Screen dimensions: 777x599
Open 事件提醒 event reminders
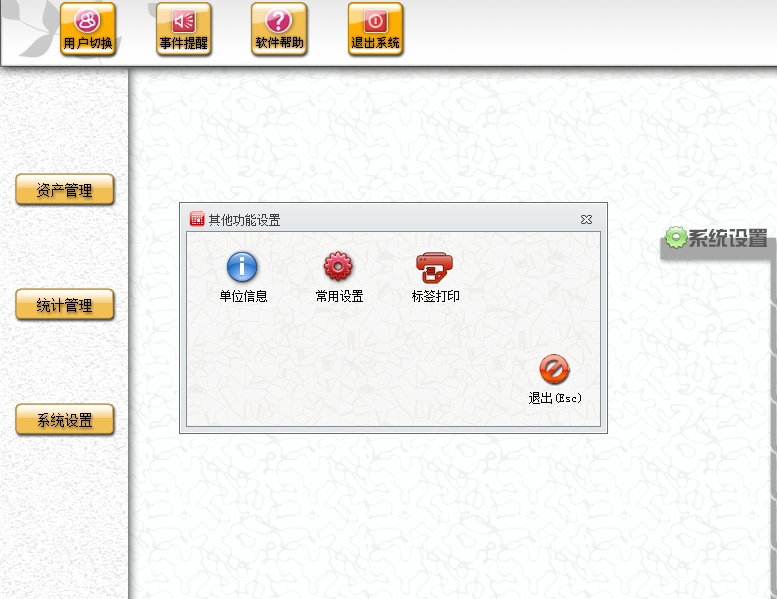point(183,29)
